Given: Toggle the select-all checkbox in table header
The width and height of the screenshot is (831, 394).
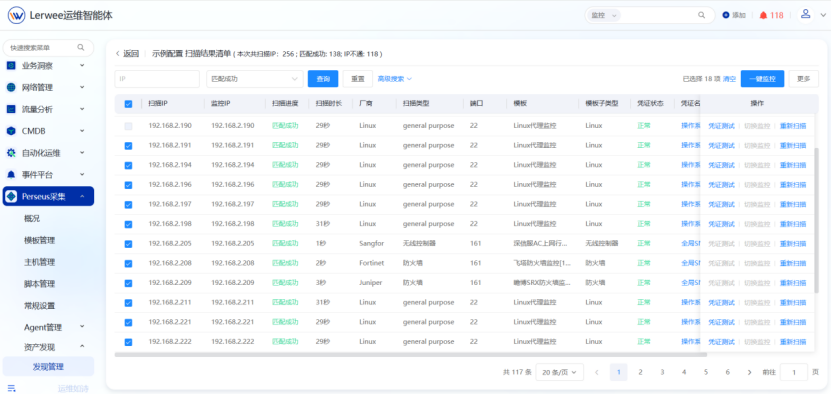Looking at the screenshot, I should 128,104.
